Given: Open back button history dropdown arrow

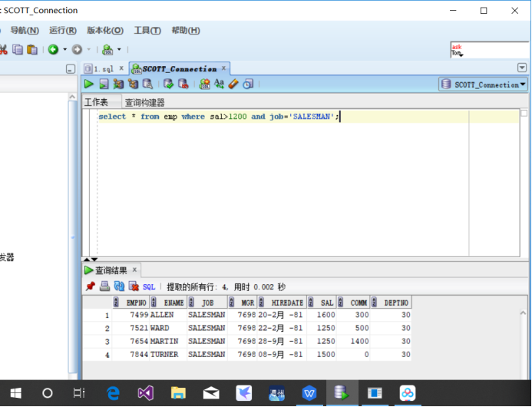Looking at the screenshot, I should point(64,50).
